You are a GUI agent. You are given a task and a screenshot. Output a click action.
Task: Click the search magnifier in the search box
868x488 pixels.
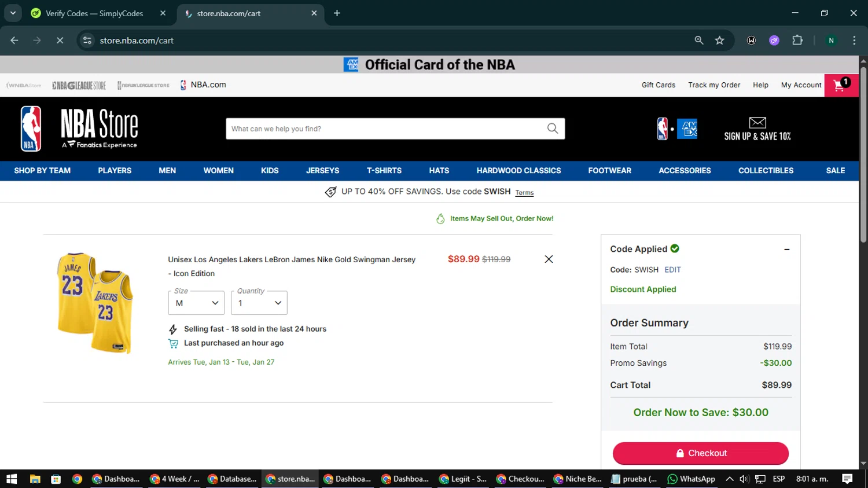553,129
